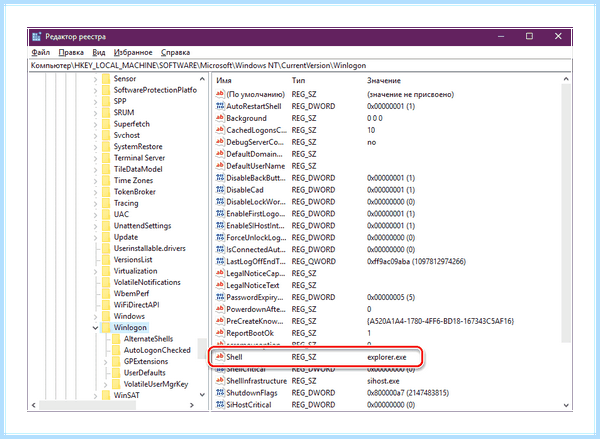Select the UAC key in tree
Screen dimensions: 600x439
[x=121, y=214]
